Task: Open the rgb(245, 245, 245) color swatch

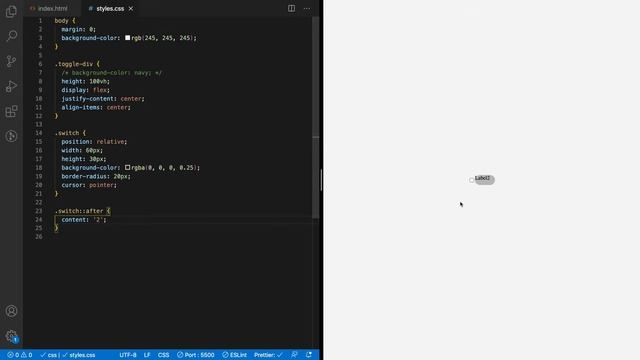Action: (127, 38)
